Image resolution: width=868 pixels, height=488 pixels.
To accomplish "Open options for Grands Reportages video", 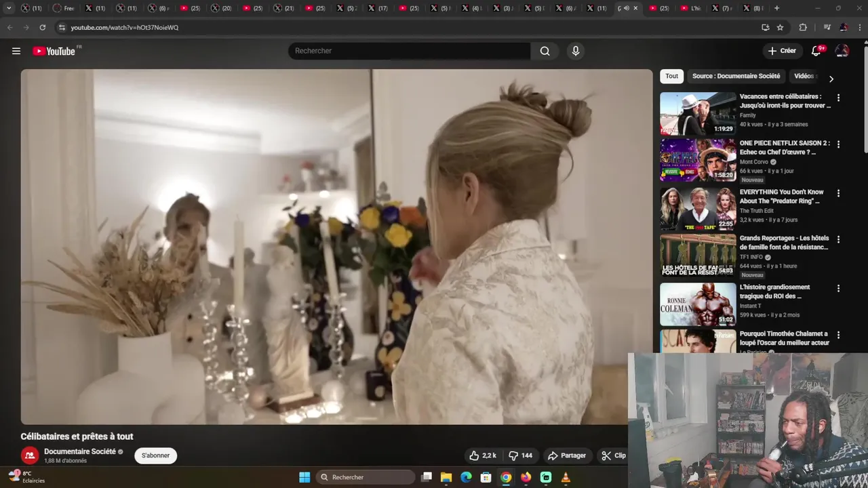I will click(838, 239).
